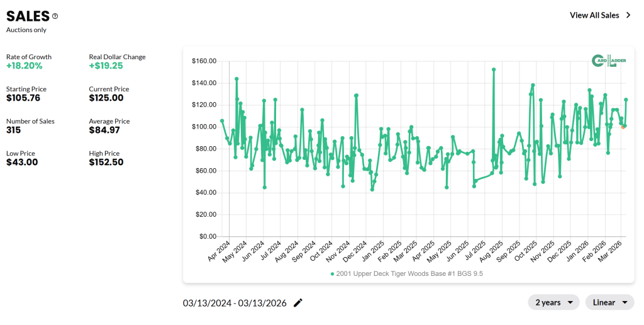This screenshot has height=325, width=644.
Task: Open the Linear scale dropdown
Action: pos(609,302)
